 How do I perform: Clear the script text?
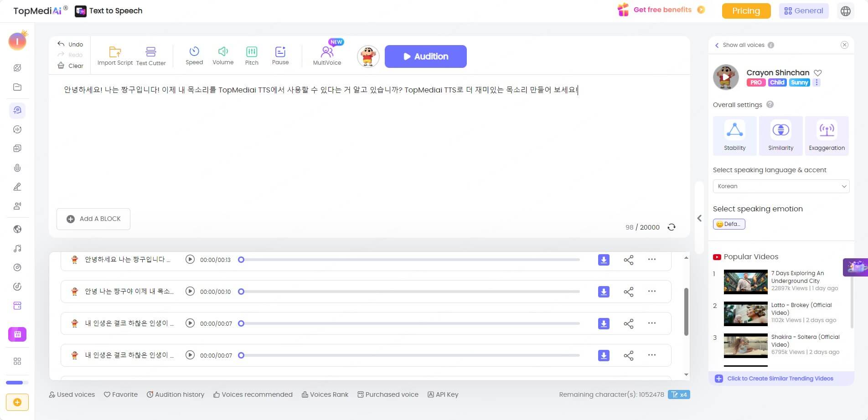[x=70, y=66]
